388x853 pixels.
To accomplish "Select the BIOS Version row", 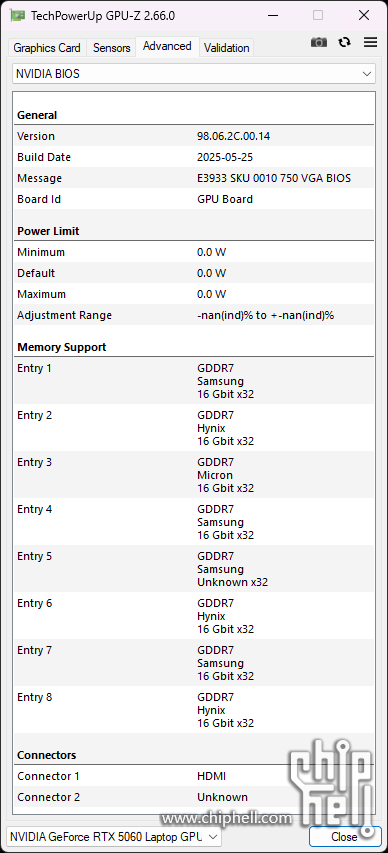I will [194, 136].
